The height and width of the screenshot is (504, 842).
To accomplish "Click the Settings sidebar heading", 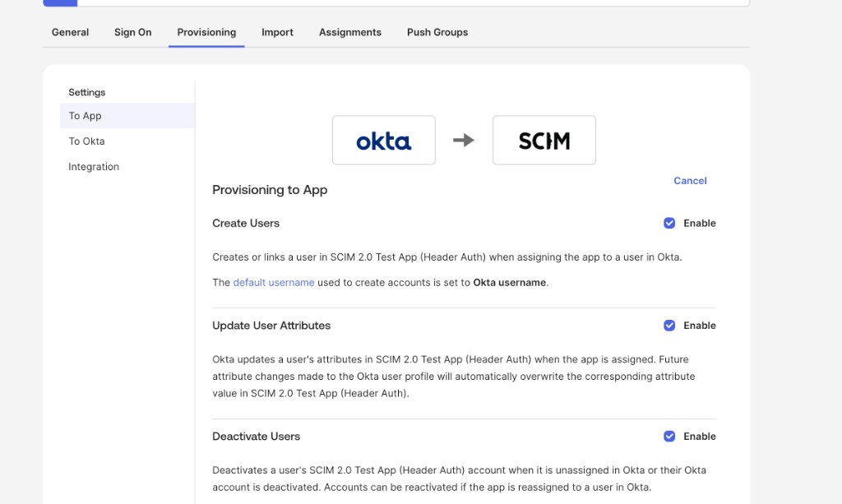I will (x=87, y=92).
